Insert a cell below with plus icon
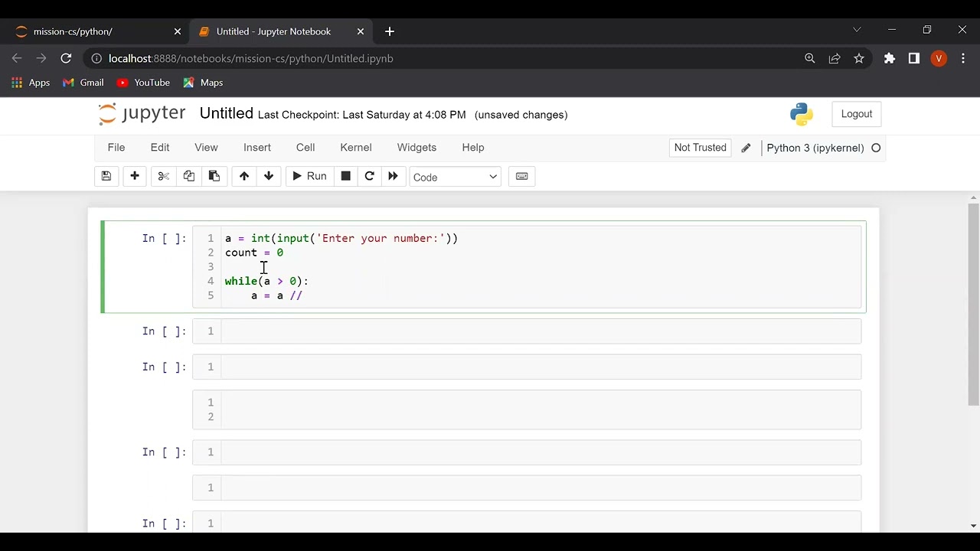Image resolution: width=980 pixels, height=551 pixels. (135, 176)
